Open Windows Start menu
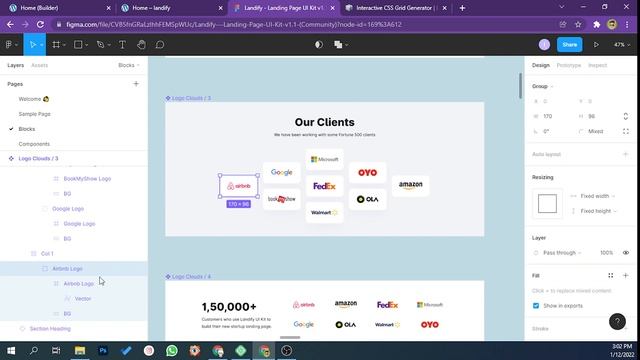 coord(11,351)
